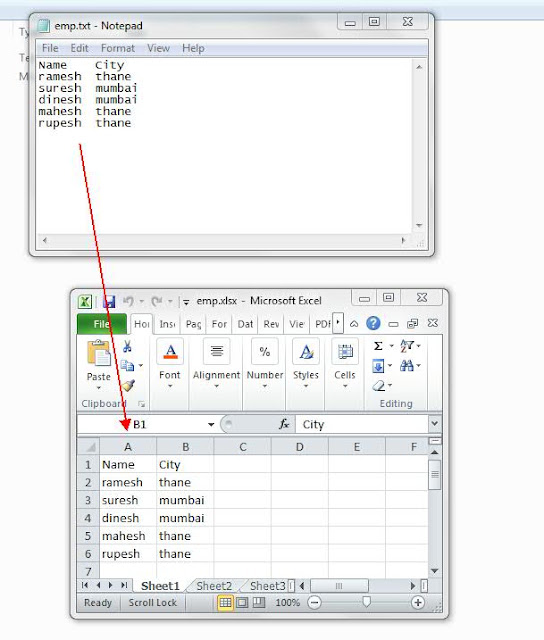This screenshot has width=544, height=640.
Task: Click the Save floppy icon in Excel
Action: 109,301
